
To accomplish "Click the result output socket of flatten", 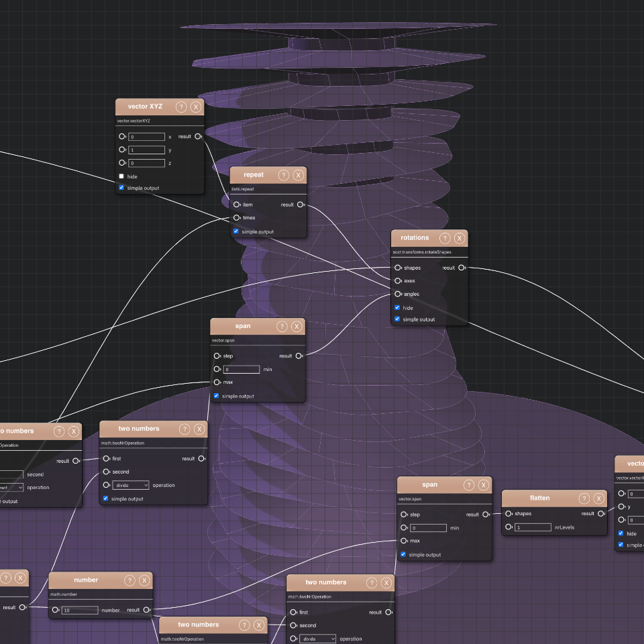I will [601, 514].
